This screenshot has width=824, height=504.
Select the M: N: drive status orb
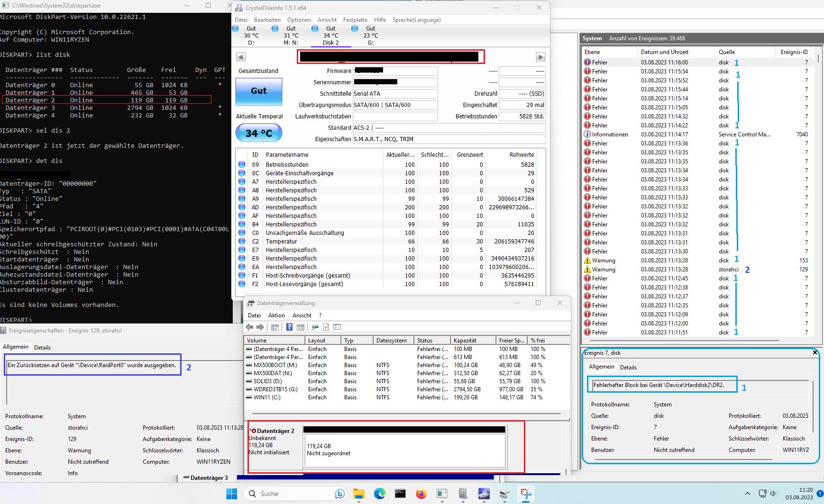pyautogui.click(x=275, y=28)
